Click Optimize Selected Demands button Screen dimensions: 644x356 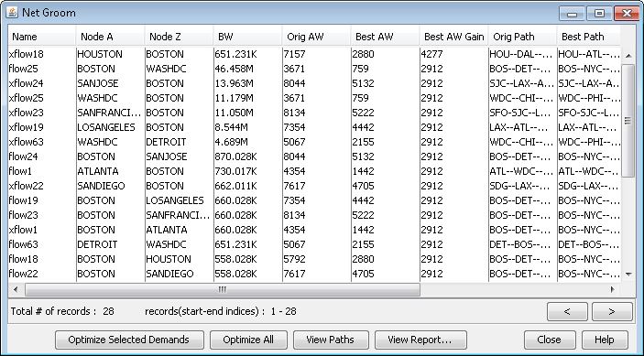click(x=129, y=340)
